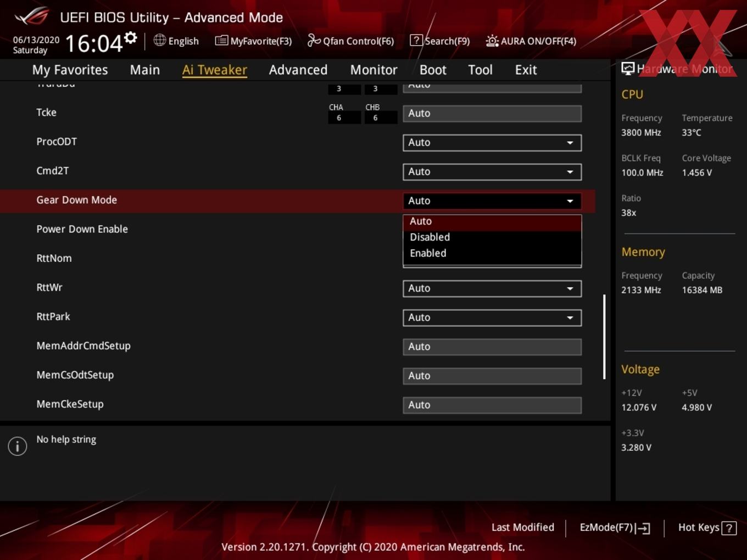Open the Tool tab

(x=480, y=70)
